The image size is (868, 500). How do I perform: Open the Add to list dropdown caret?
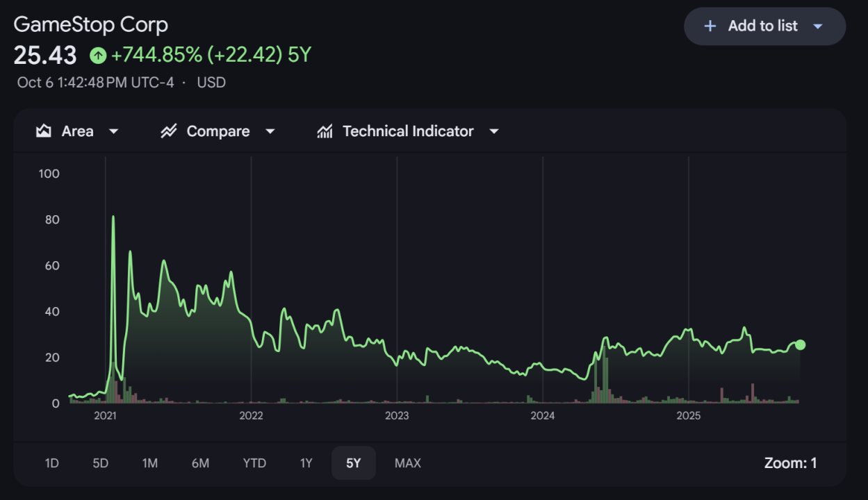[x=818, y=26]
